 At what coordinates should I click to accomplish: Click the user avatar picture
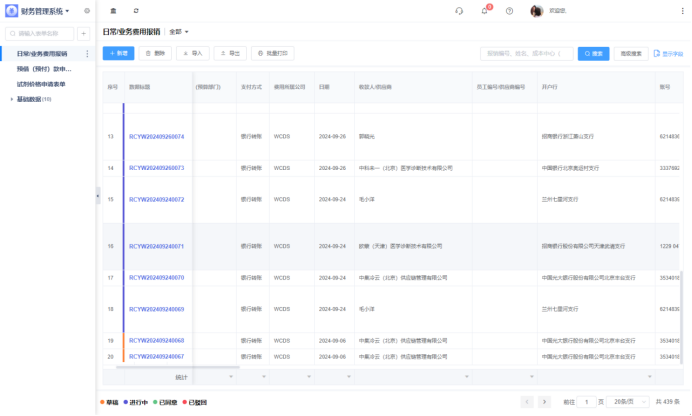(536, 11)
